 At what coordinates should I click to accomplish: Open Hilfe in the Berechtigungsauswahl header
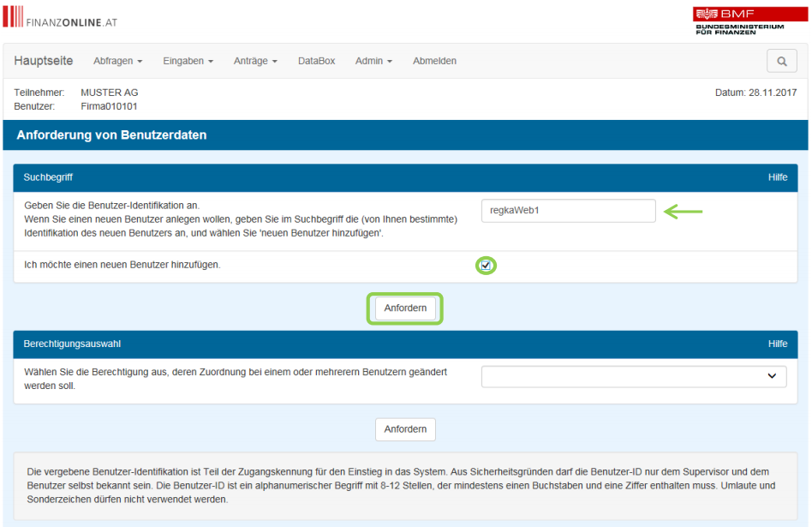[777, 344]
